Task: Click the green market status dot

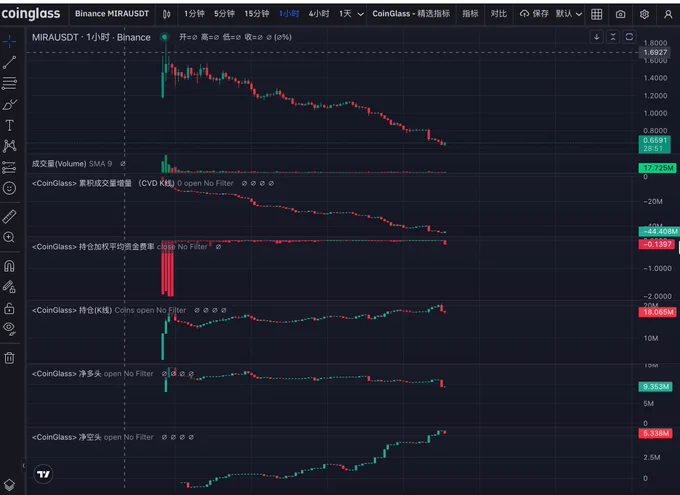Action: pyautogui.click(x=164, y=37)
